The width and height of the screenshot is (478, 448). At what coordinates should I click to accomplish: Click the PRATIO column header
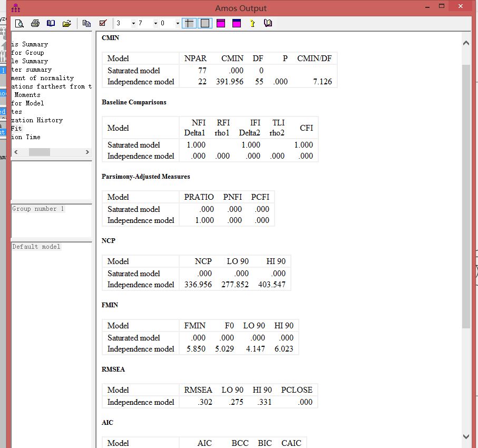click(x=199, y=197)
